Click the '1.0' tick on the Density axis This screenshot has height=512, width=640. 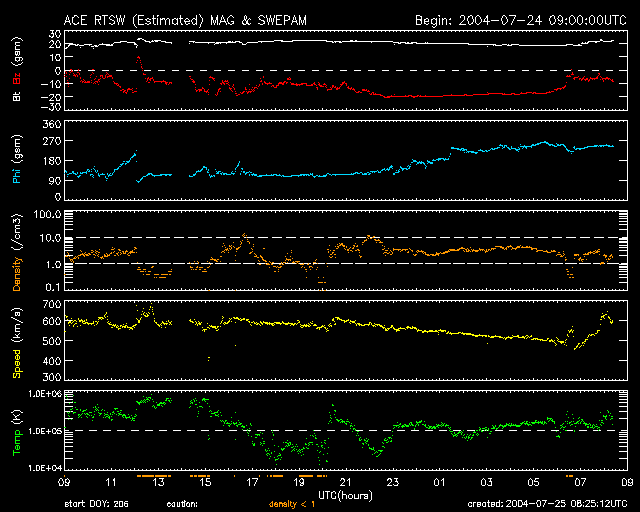coord(53,265)
